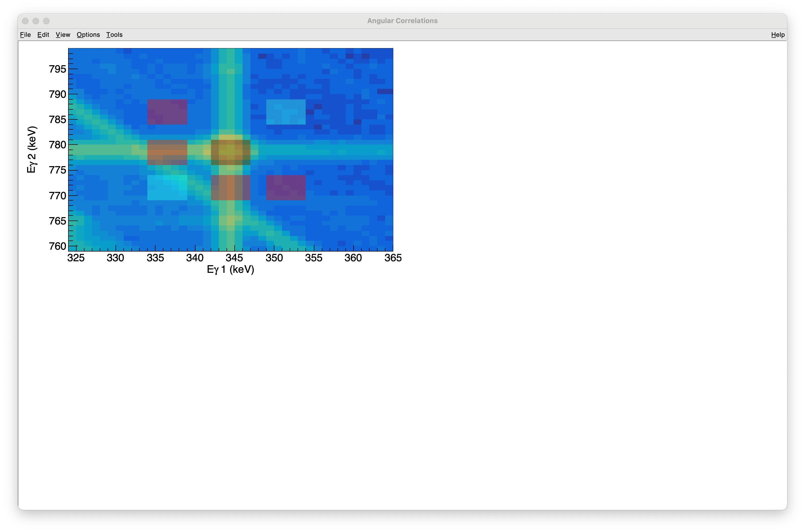Image resolution: width=805 pixels, height=532 pixels.
Task: Click the central yellow peak gate region
Action: pos(230,152)
